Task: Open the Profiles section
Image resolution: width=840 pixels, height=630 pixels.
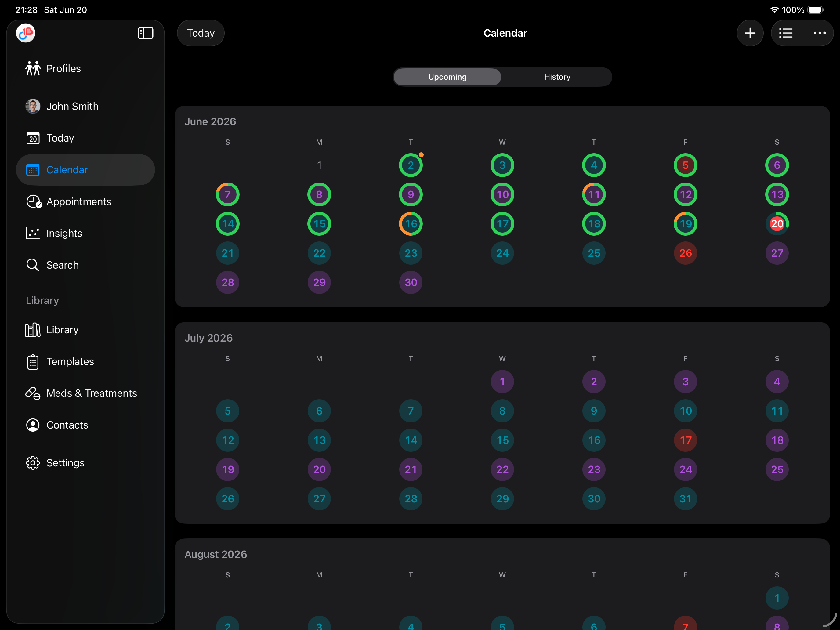Action: point(85,68)
